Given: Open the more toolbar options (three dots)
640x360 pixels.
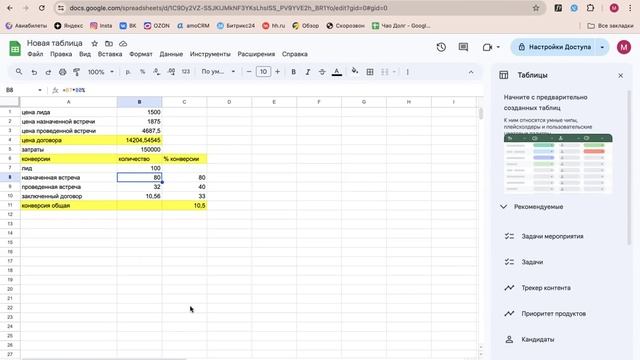Looking at the screenshot, I should pos(407,72).
